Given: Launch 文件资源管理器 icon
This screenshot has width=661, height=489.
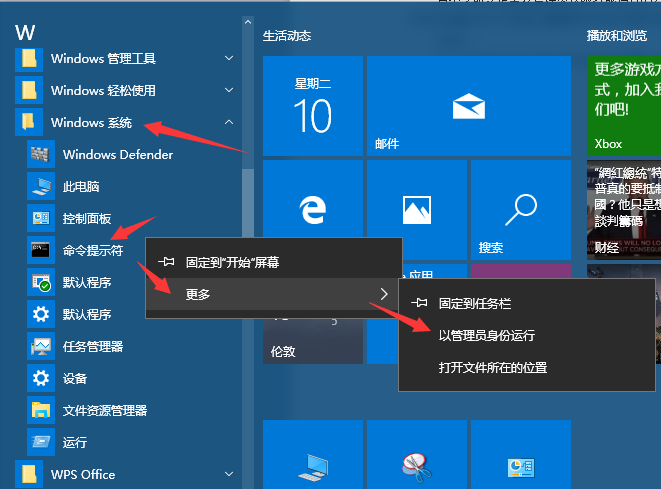Looking at the screenshot, I should 41,411.
